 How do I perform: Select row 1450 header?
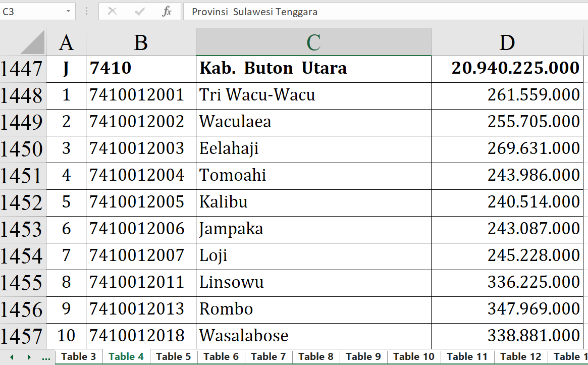pos(22,149)
